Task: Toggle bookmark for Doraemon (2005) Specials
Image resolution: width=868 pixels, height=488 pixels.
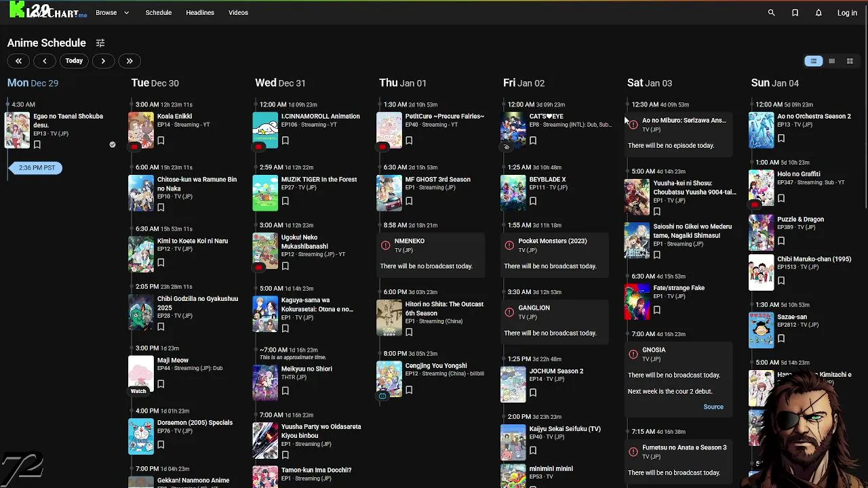Action: (161, 445)
